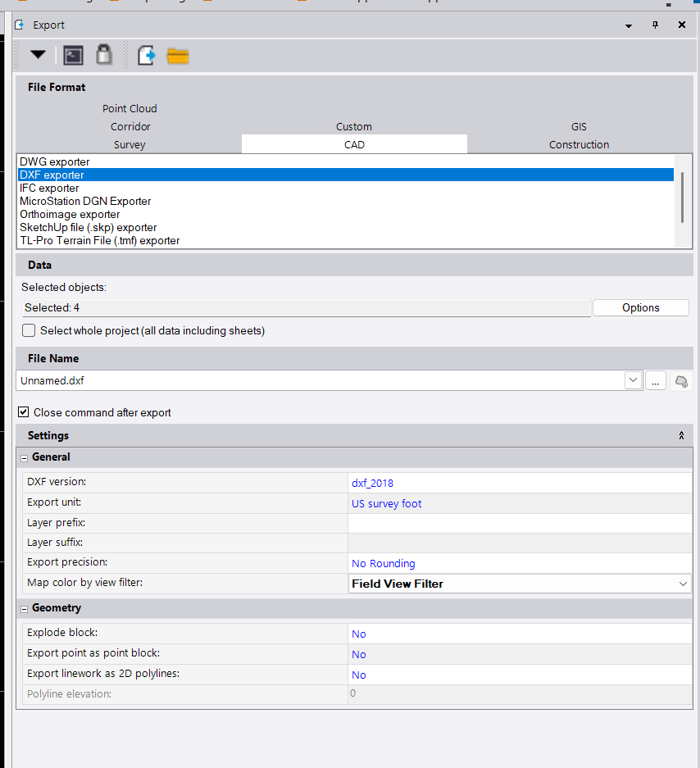This screenshot has height=768, width=700.
Task: Open Map color by view filter dropdown
Action: click(683, 584)
